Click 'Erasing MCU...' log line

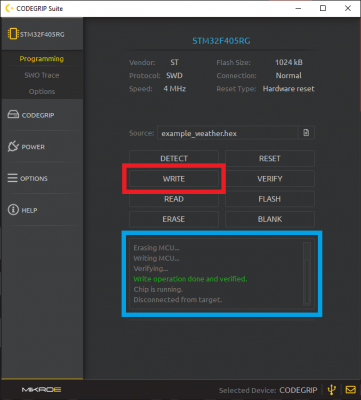[156, 248]
